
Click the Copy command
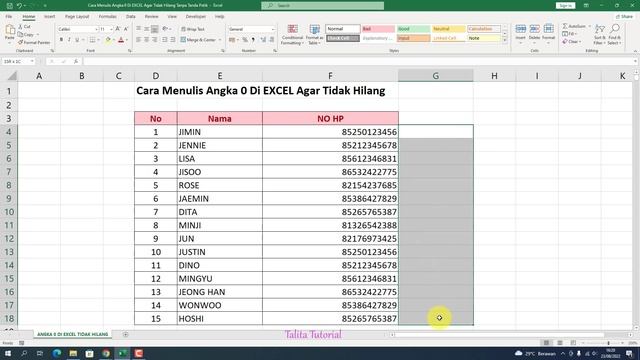pyautogui.click(x=27, y=34)
